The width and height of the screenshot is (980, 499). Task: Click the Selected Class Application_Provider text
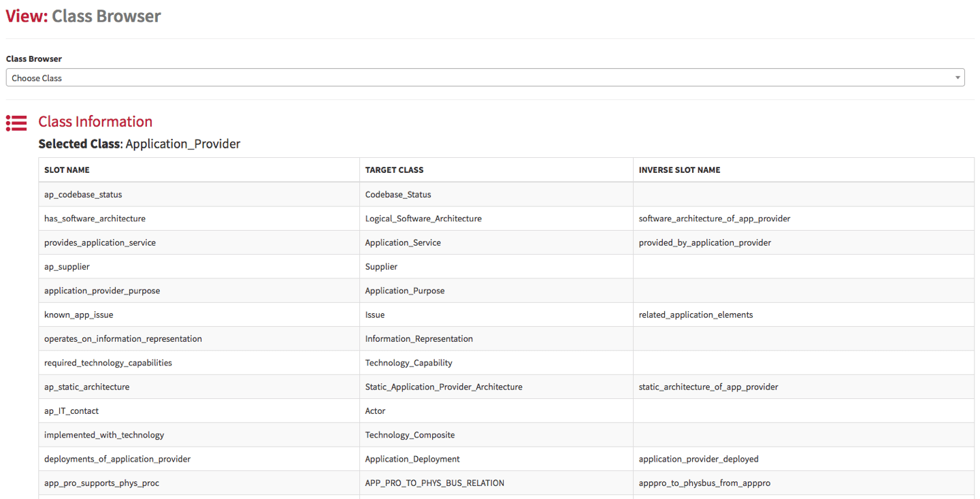(x=140, y=144)
